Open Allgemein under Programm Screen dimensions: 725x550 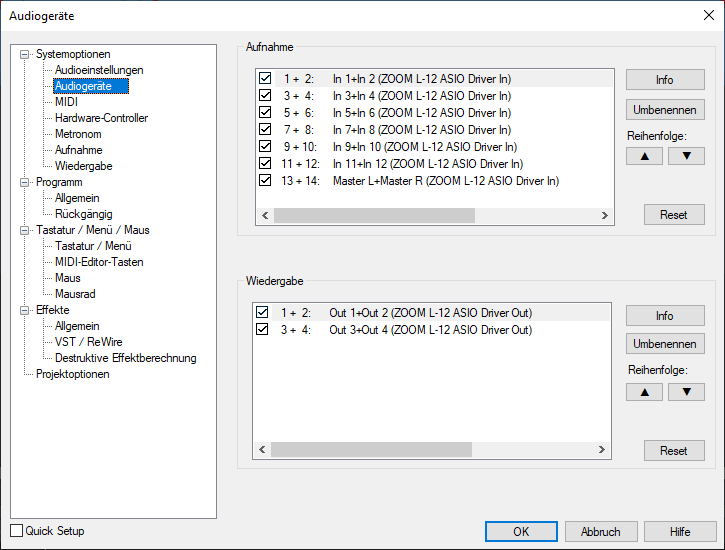point(77,198)
